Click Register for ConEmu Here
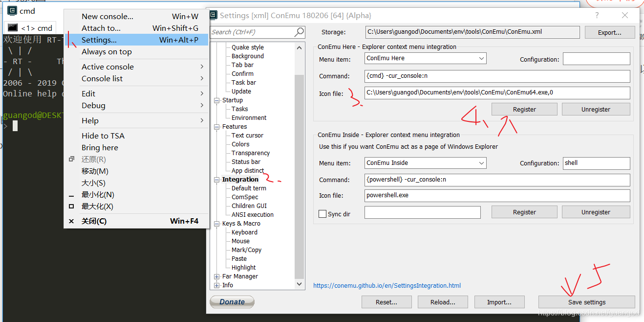This screenshot has width=644, height=322. (x=524, y=109)
